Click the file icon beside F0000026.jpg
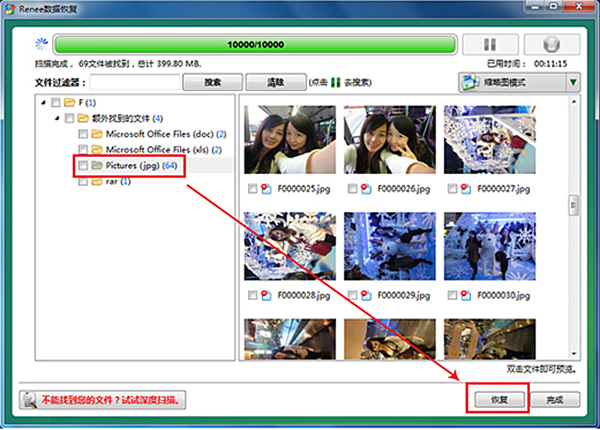 pos(366,189)
